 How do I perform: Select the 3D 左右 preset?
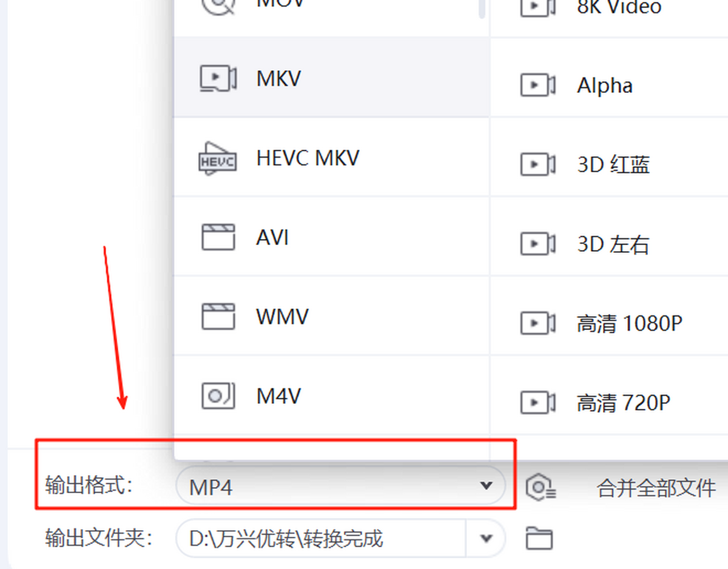click(609, 244)
